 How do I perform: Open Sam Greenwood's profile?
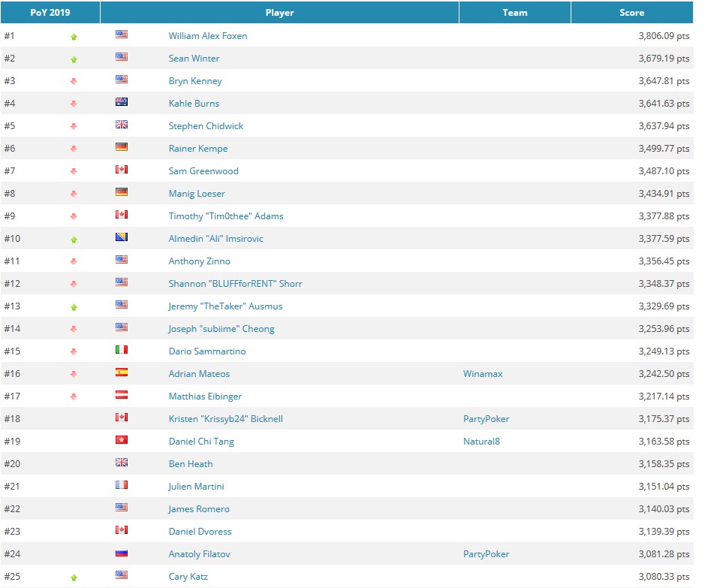(203, 170)
